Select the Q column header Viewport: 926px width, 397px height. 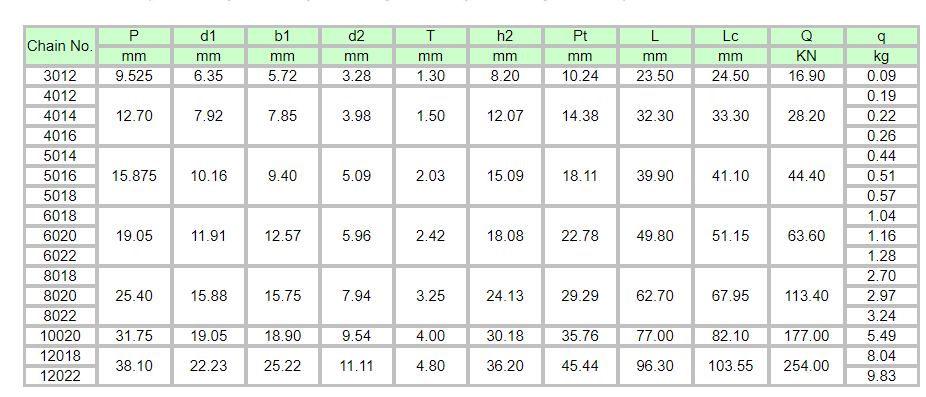[806, 36]
